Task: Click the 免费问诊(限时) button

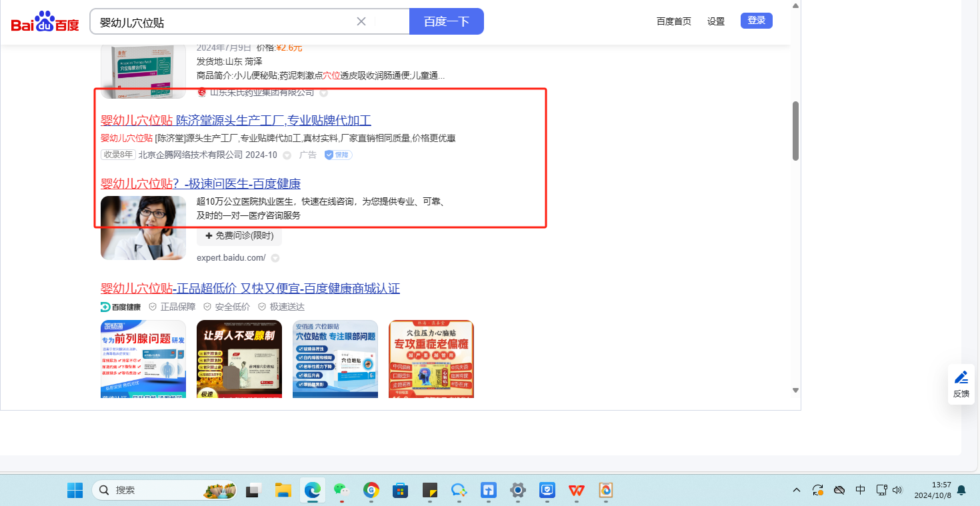Action: click(x=239, y=235)
